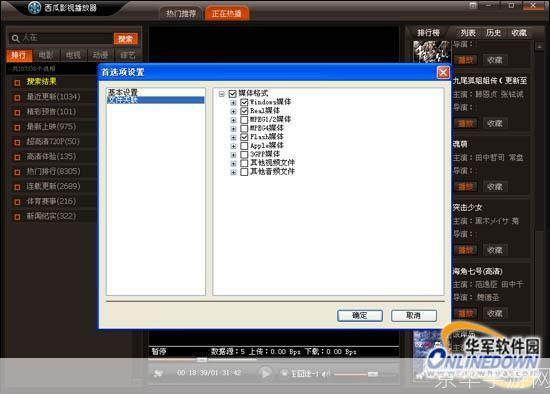The height and width of the screenshot is (394, 550).
Task: Uncheck the Real媒体 checkbox
Action: pos(244,111)
